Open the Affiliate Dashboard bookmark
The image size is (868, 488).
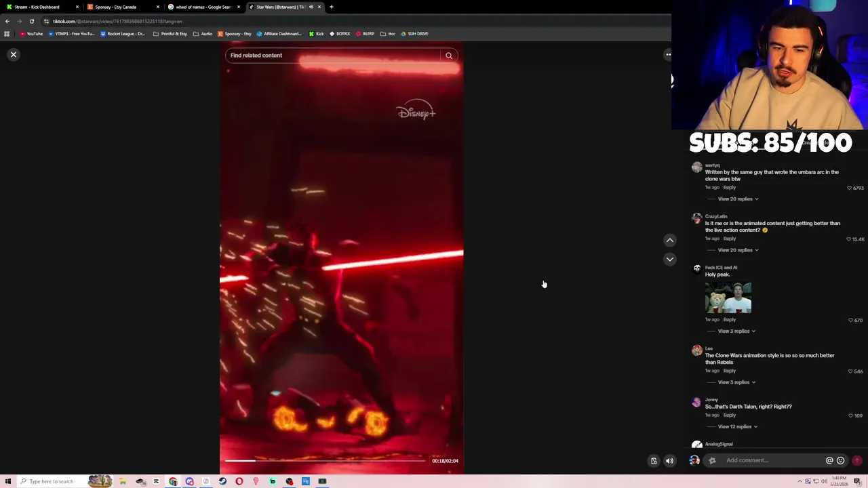coord(279,34)
